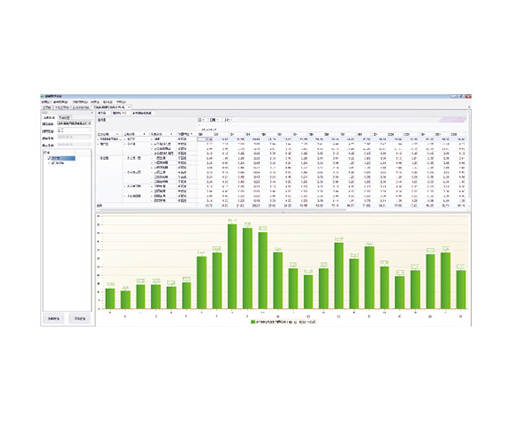The height and width of the screenshot is (424, 514).
Task: Close the active document tab with its X
Action: point(129,107)
